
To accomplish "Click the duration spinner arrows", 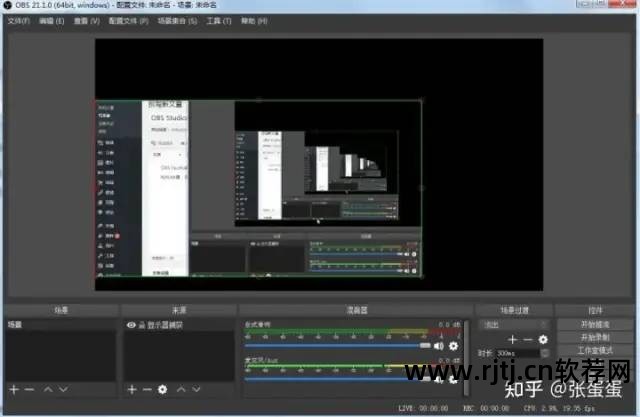I will click(x=544, y=353).
